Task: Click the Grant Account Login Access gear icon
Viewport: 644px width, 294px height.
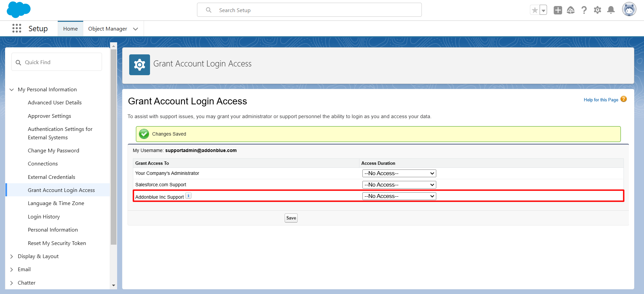Action: pyautogui.click(x=140, y=65)
